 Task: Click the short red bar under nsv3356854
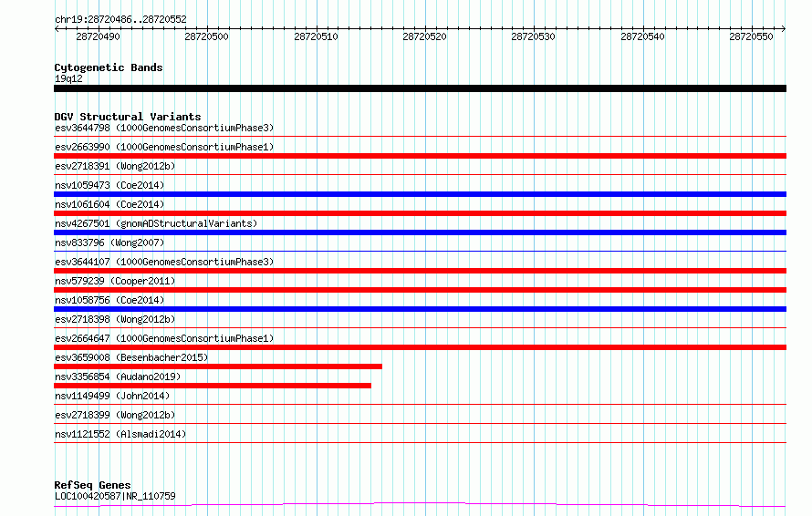point(213,386)
